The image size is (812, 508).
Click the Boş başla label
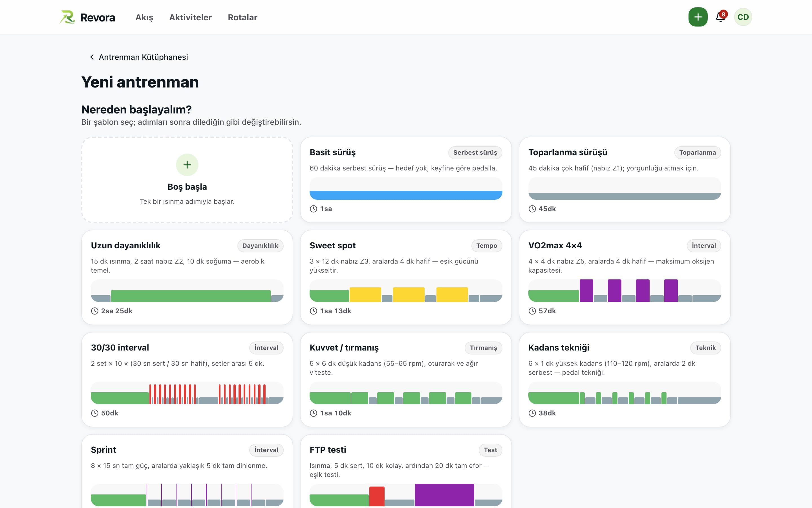187,187
